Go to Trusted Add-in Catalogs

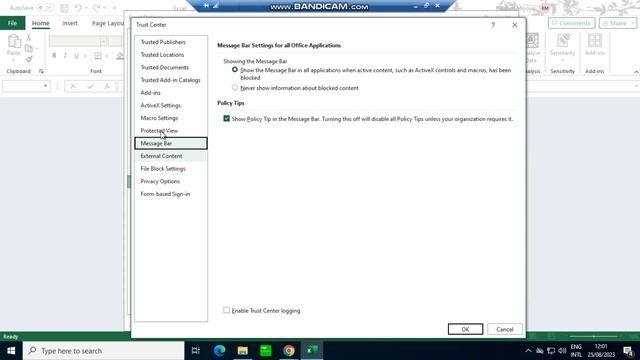coord(171,80)
